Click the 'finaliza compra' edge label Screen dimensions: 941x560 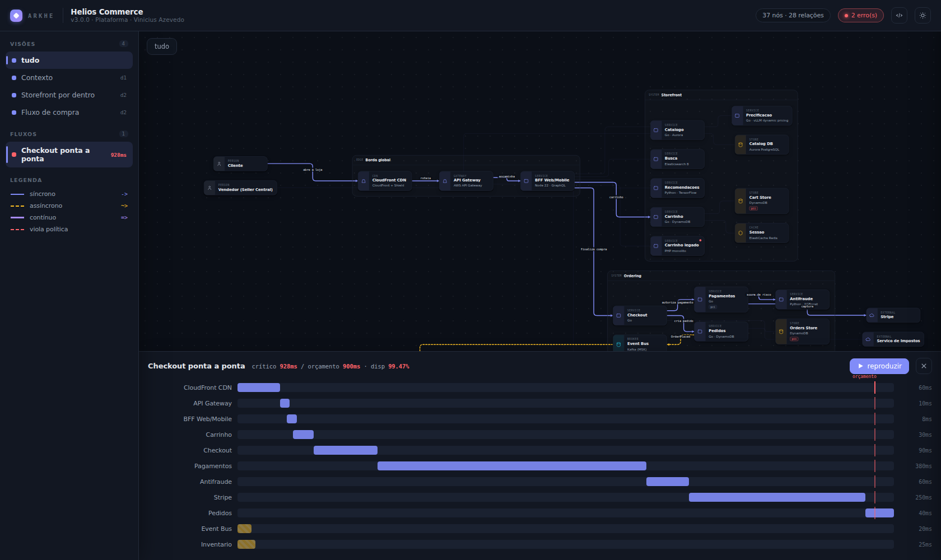point(594,249)
